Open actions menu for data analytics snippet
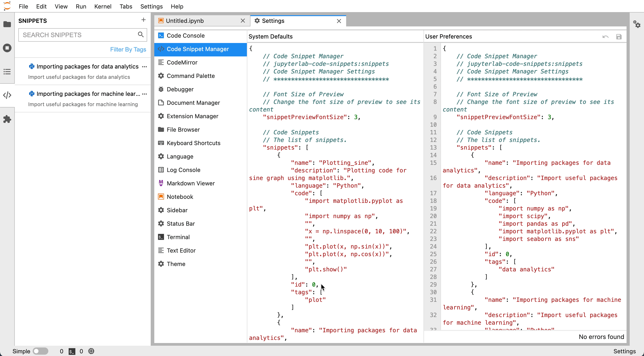 pyautogui.click(x=144, y=66)
